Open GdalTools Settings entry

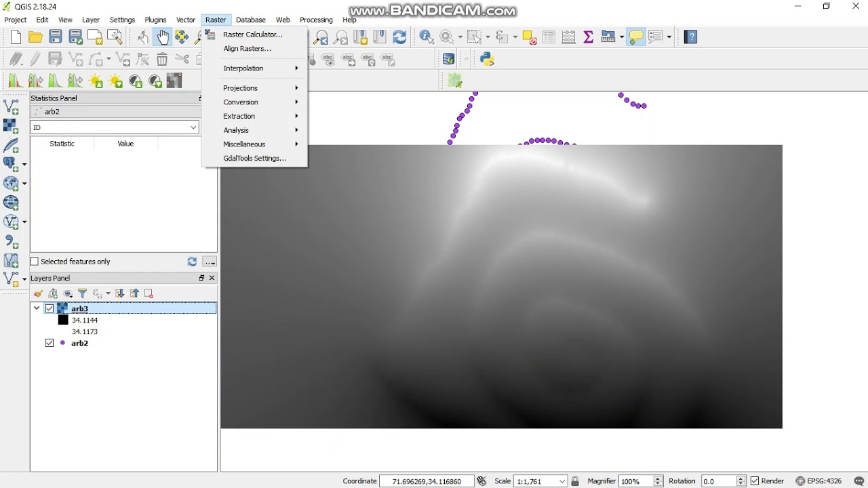point(255,159)
